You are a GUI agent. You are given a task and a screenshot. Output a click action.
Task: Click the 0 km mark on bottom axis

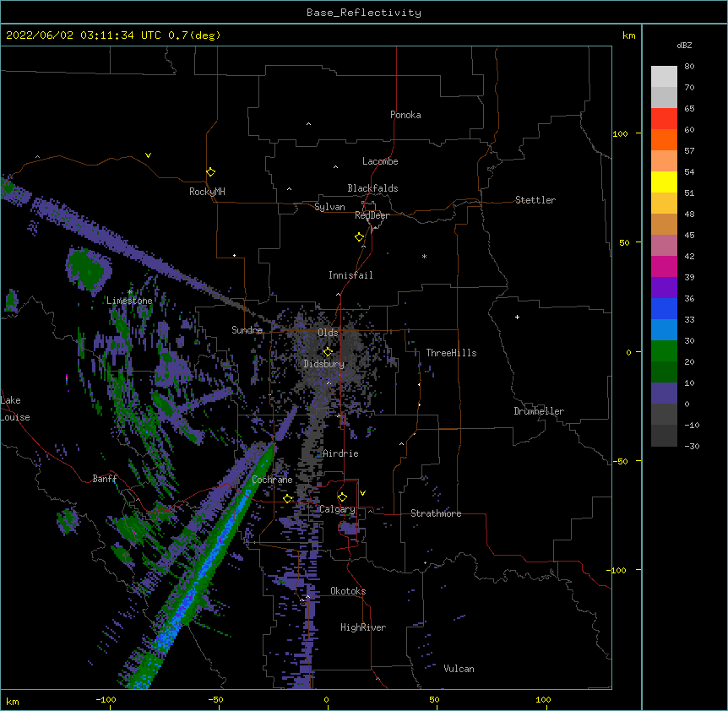(x=326, y=699)
